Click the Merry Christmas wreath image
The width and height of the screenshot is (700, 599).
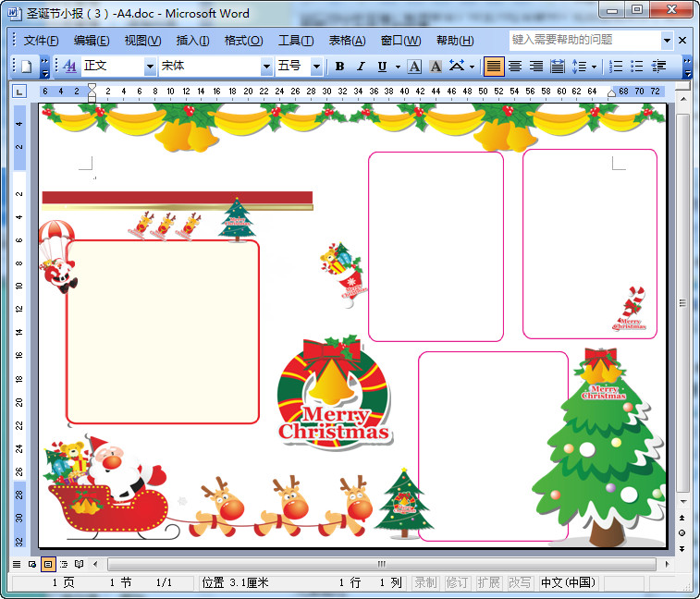coord(334,393)
